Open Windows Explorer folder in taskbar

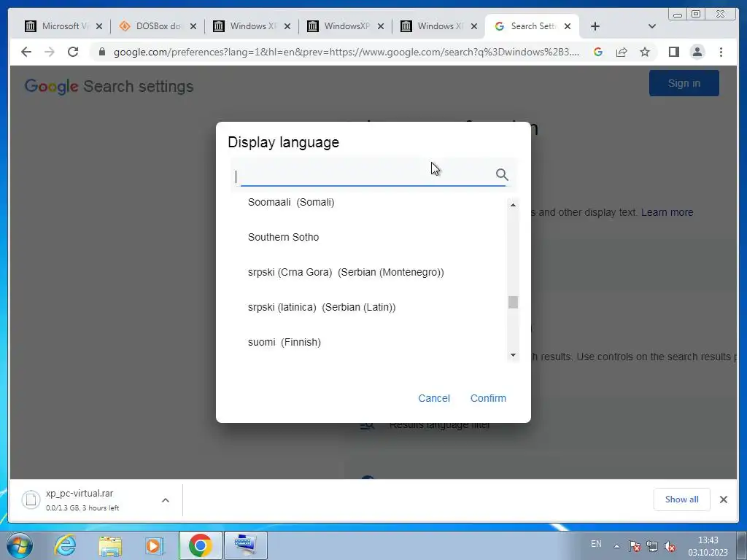[x=110, y=545]
